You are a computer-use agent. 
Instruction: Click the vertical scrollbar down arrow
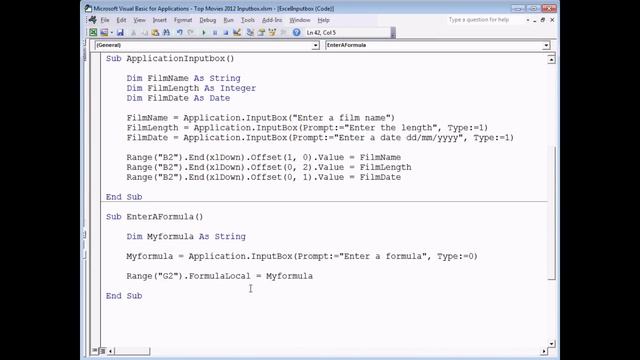(x=551, y=344)
